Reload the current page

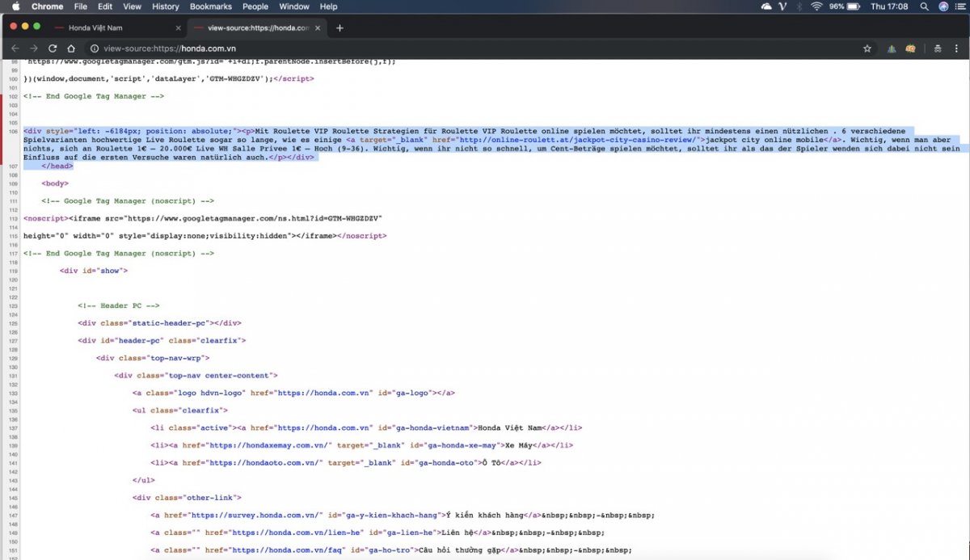(x=53, y=48)
